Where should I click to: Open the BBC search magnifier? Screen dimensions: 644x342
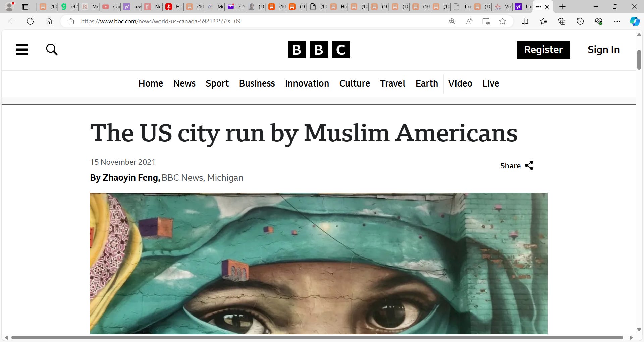(x=52, y=50)
